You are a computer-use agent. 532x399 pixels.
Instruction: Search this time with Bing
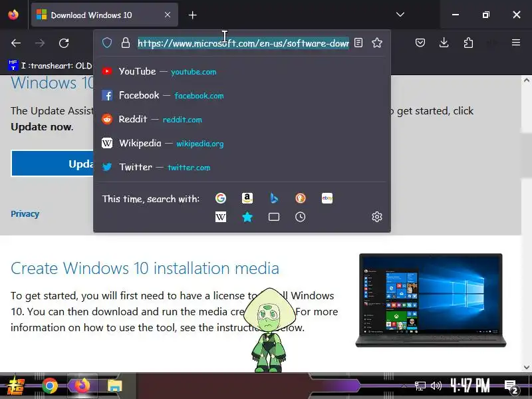coord(274,198)
